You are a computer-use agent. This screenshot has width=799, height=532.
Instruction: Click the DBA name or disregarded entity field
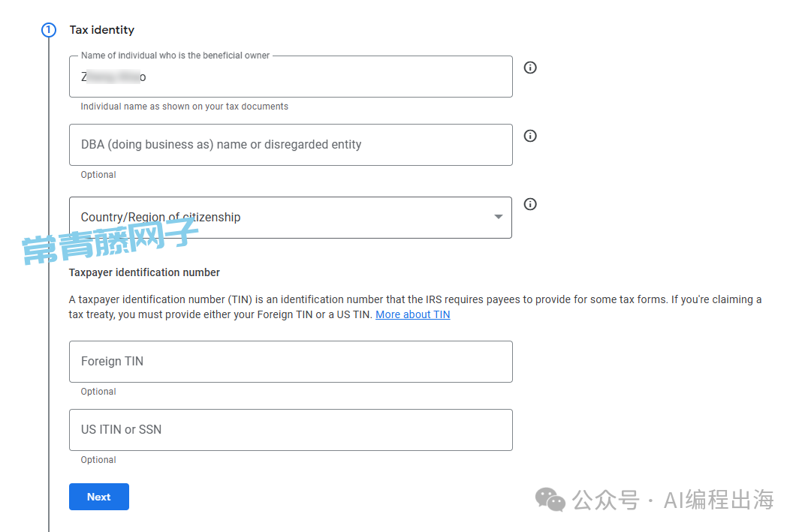point(290,145)
